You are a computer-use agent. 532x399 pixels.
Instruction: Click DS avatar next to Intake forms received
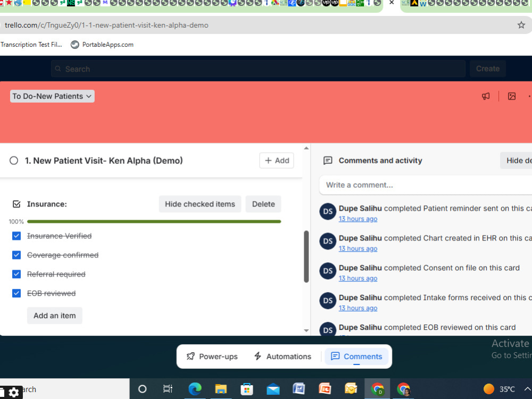[328, 301]
